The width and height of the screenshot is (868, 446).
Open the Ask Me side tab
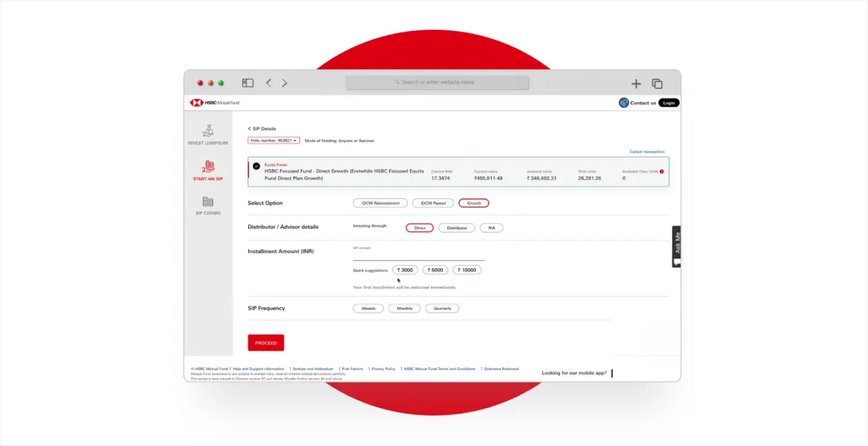tap(676, 246)
